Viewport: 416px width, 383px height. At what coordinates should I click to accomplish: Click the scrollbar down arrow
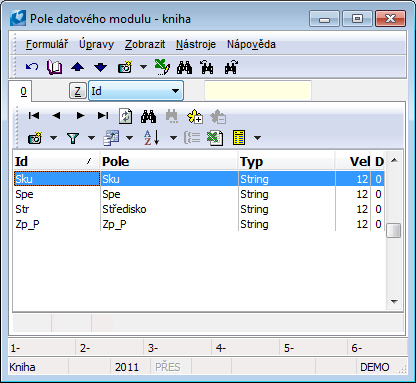point(394,301)
